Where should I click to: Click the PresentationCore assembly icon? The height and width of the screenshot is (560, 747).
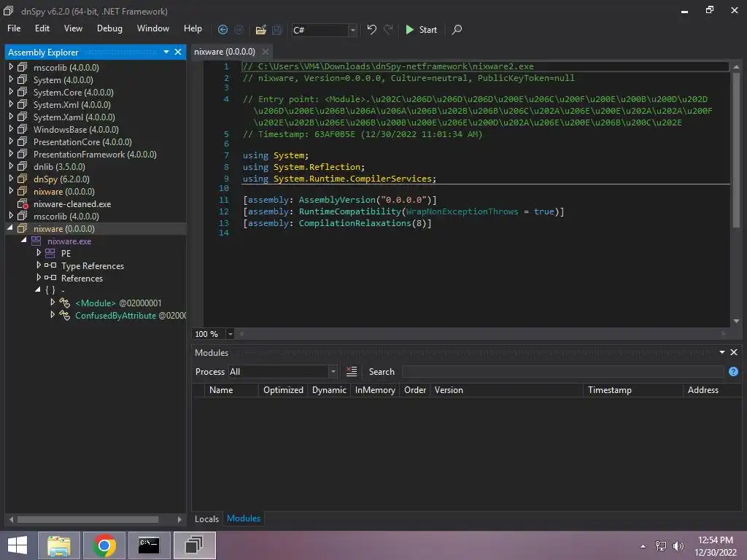click(22, 141)
